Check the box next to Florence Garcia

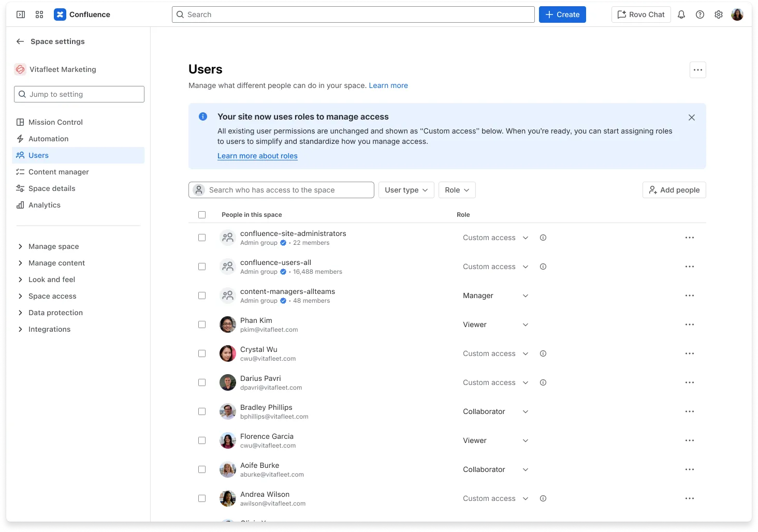coord(202,440)
